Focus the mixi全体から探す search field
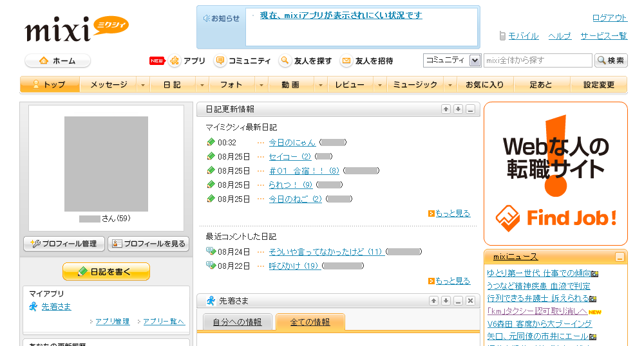 pyautogui.click(x=538, y=60)
